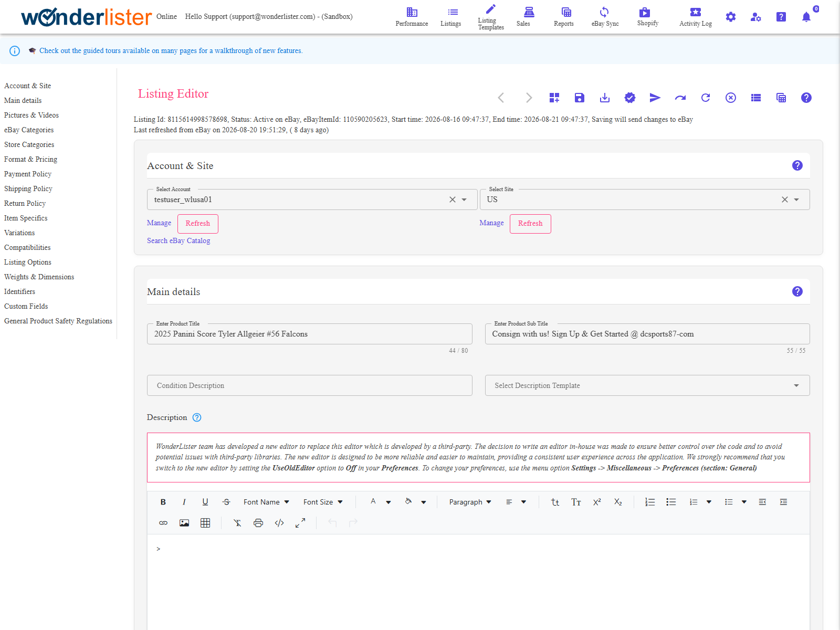840x630 pixels.
Task: Go to next listing with right chevron
Action: [529, 98]
